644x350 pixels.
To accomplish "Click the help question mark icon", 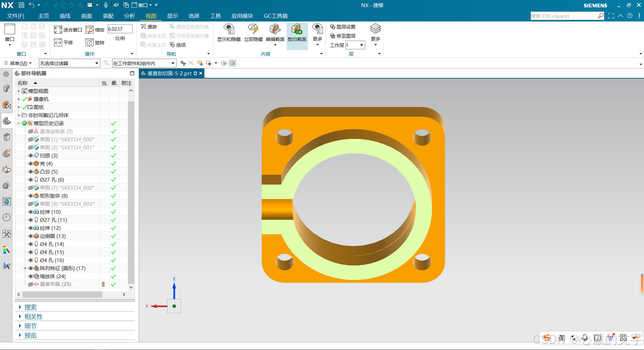I will tap(630, 16).
